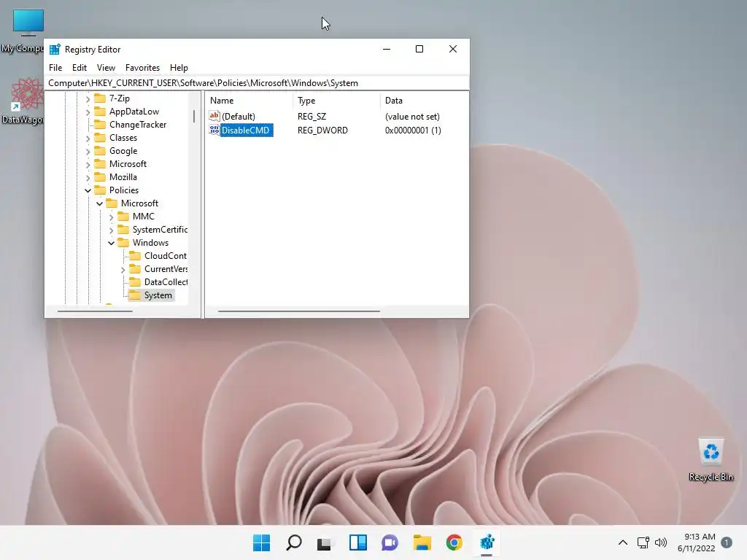Select the MMC folder icon
Image resolution: width=747 pixels, height=560 pixels.
[x=123, y=216]
